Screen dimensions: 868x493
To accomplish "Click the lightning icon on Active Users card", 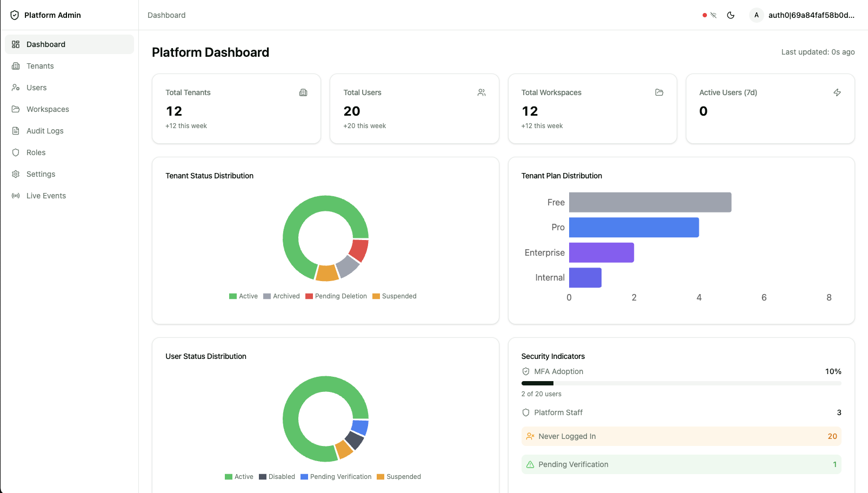I will pos(837,92).
